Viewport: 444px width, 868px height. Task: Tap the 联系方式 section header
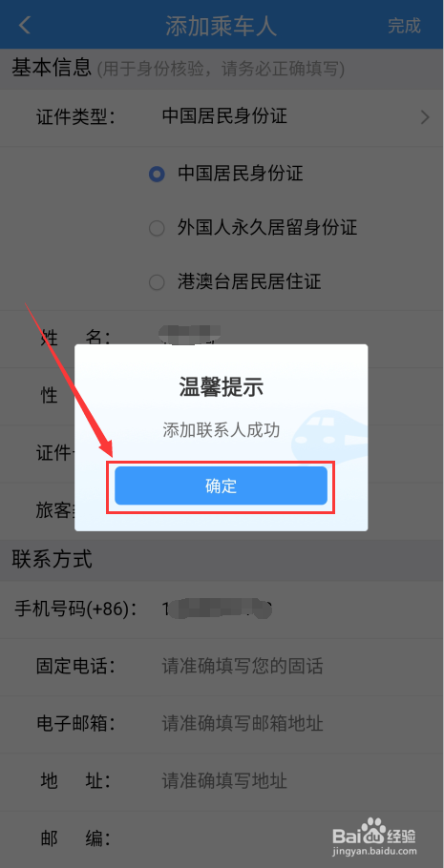[53, 560]
